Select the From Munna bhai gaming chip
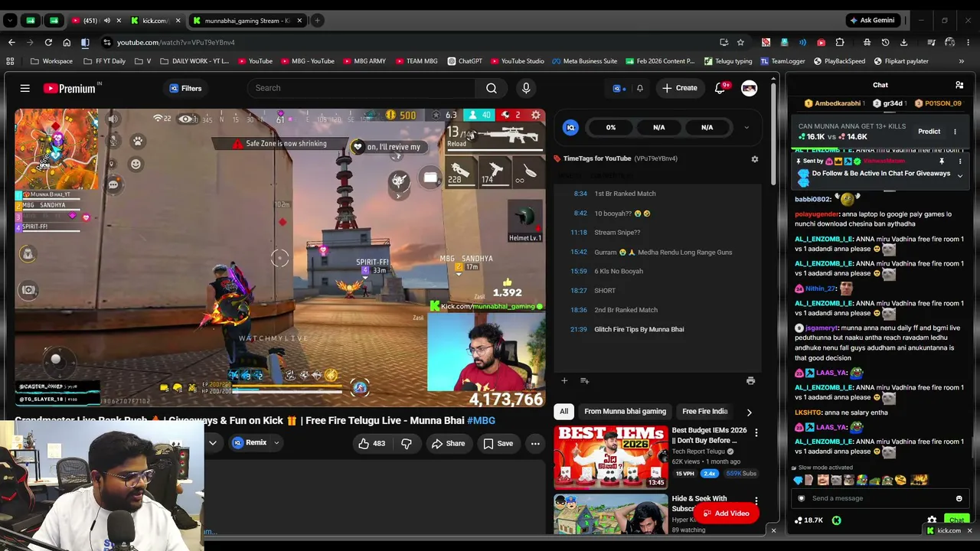The image size is (980, 551). tap(625, 412)
